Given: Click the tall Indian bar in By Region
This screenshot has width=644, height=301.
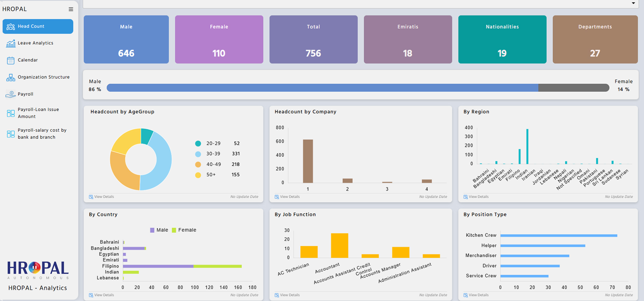Looking at the screenshot, I should tap(527, 146).
